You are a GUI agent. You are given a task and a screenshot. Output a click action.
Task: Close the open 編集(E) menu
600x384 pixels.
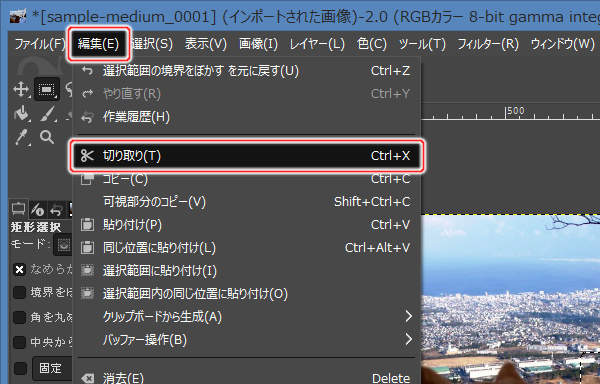98,44
